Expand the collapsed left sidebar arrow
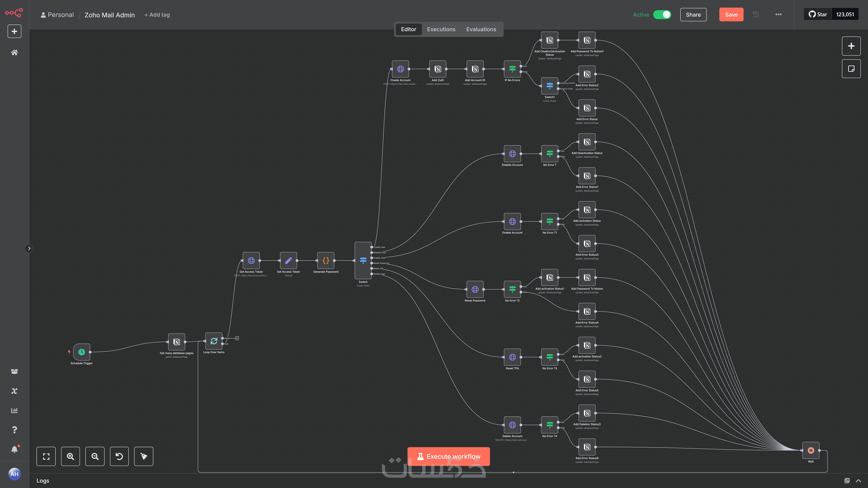 click(x=29, y=249)
